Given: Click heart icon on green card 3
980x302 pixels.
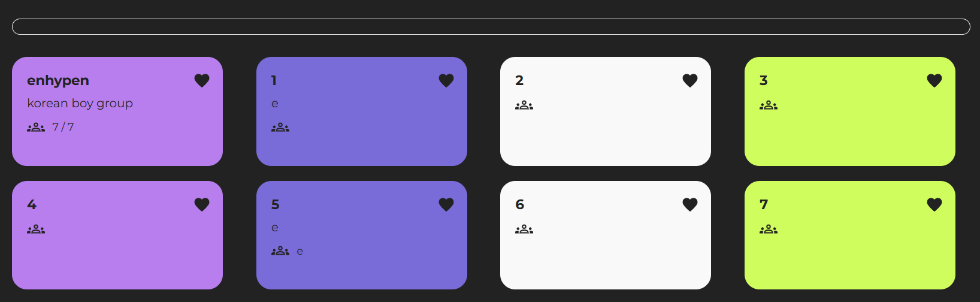Looking at the screenshot, I should pos(934,80).
